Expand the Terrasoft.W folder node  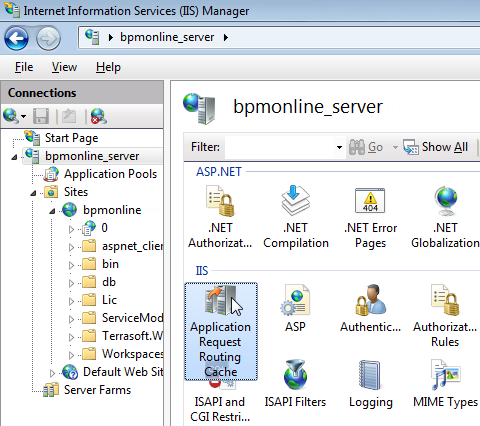(71, 337)
